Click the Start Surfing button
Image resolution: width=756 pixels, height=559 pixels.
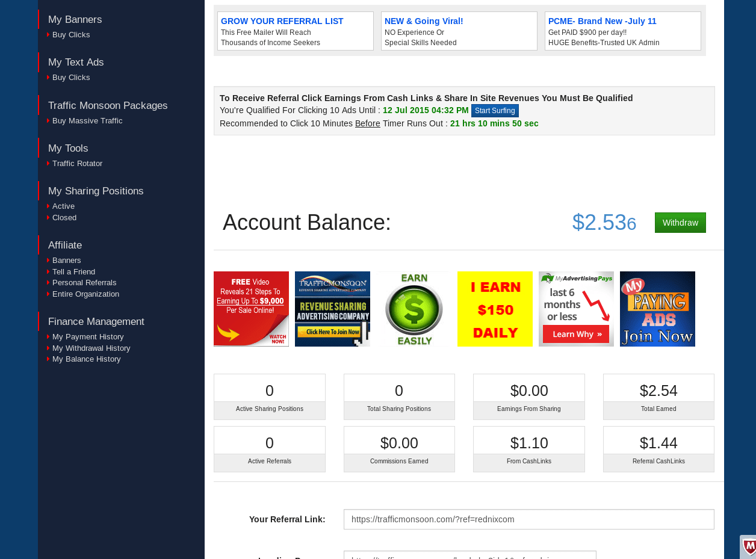pos(495,111)
